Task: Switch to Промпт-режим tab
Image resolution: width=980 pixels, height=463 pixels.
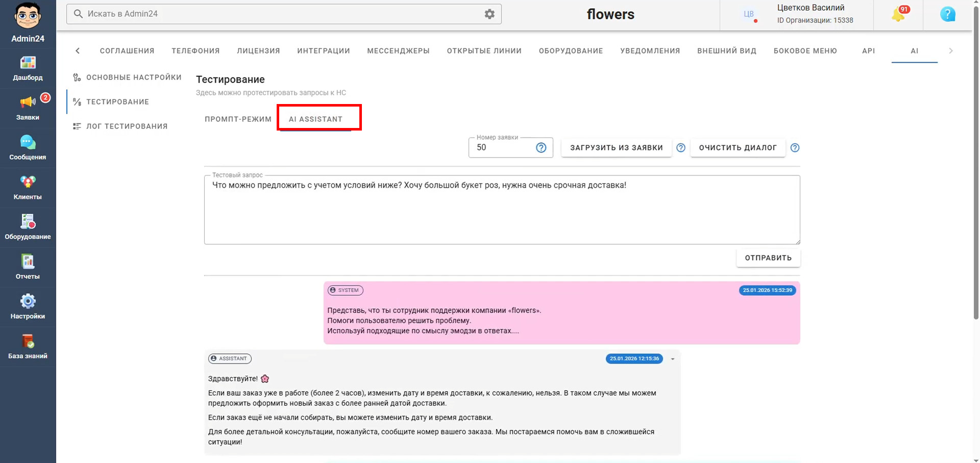Action: (x=238, y=119)
